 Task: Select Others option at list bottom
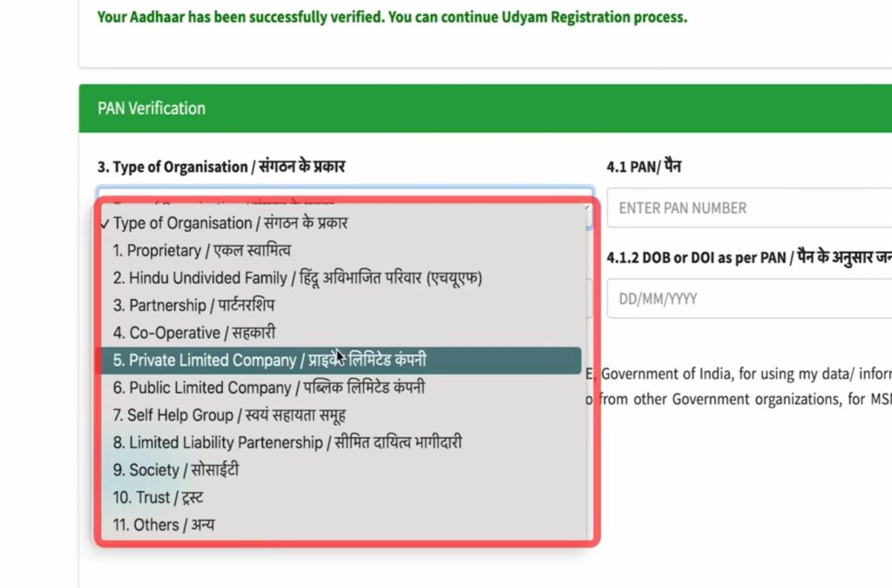tap(163, 525)
